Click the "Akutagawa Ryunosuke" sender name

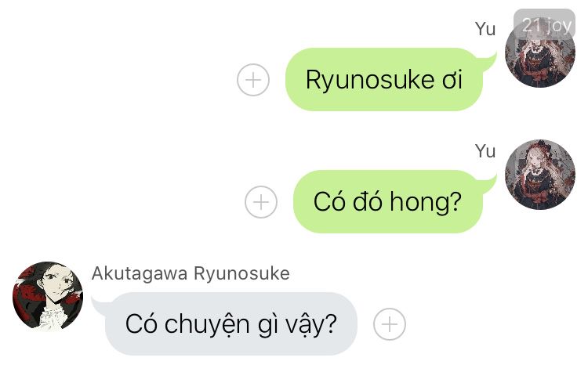[191, 273]
